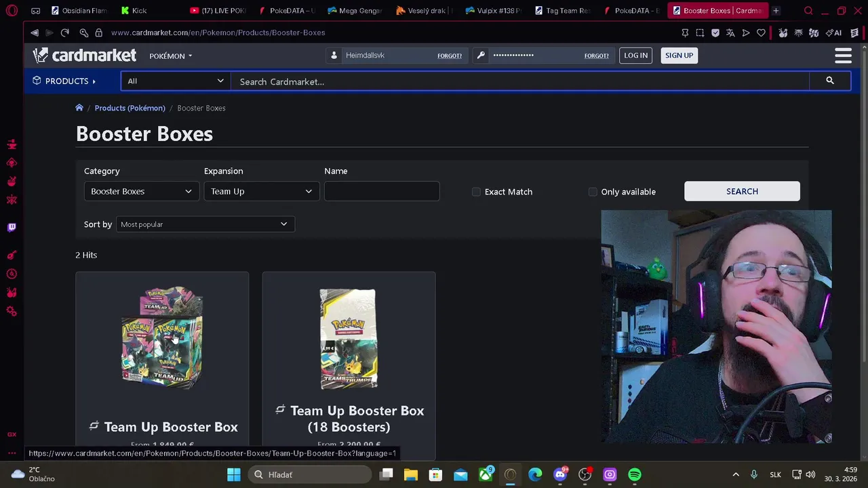This screenshot has height=488, width=868.
Task: Switch to the LIVE POK YouTube tab
Action: point(218,11)
